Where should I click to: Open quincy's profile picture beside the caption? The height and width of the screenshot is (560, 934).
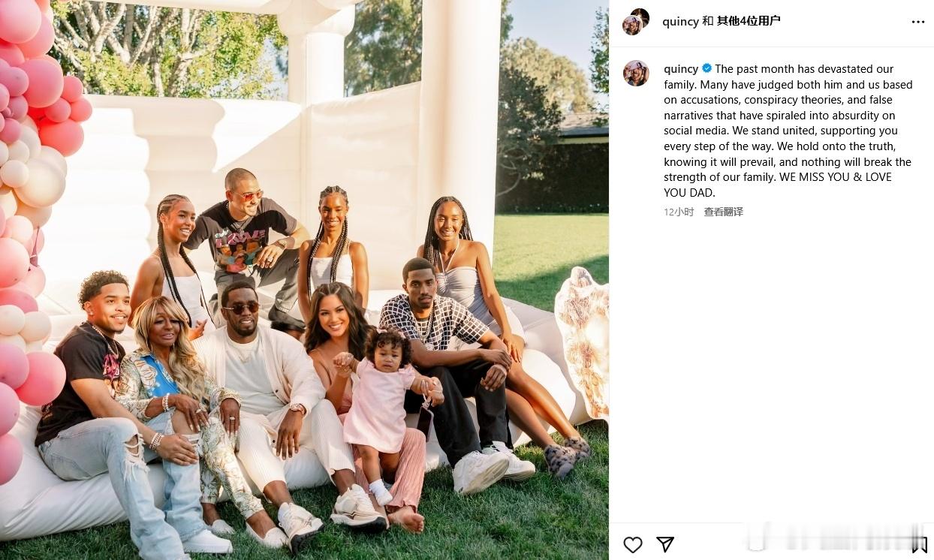click(636, 73)
